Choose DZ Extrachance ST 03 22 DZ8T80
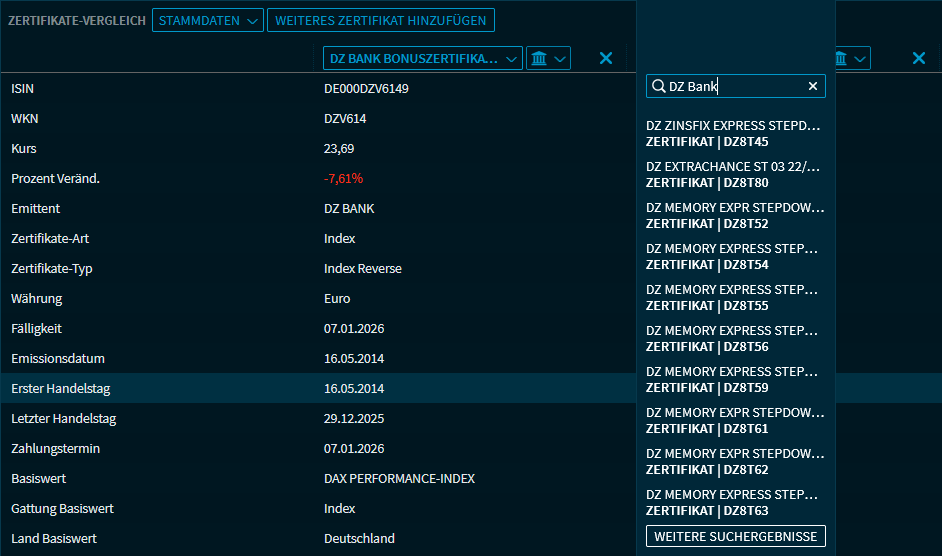Viewport: 942px width, 556px height. click(735, 175)
